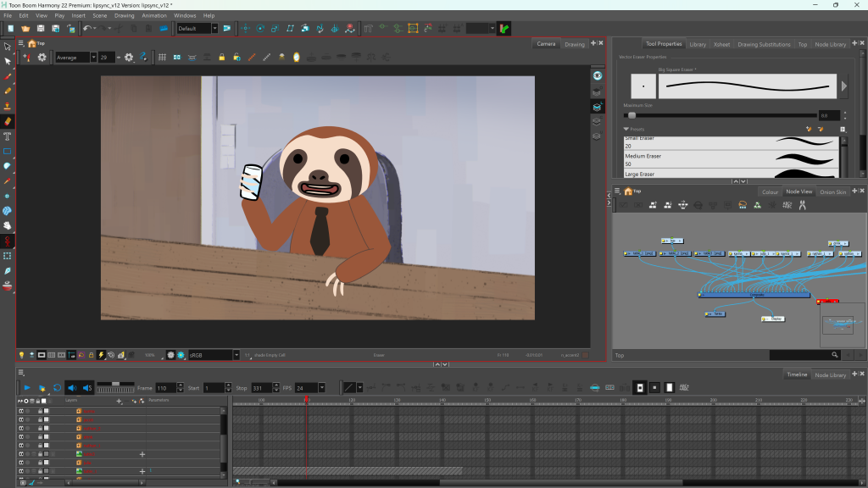Click the Transform arrow tool at top left

coord(8,47)
